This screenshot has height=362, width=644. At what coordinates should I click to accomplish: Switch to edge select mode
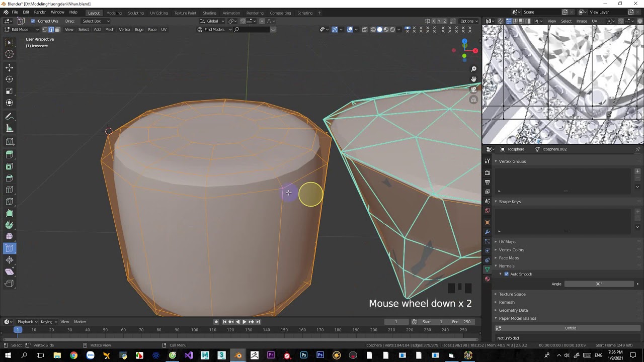(x=51, y=30)
